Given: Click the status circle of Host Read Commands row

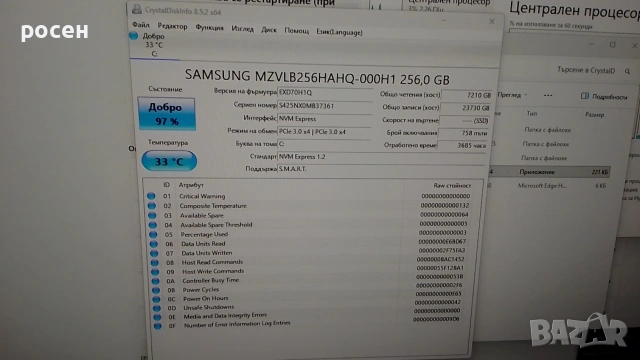Looking at the screenshot, I should pos(154,262).
